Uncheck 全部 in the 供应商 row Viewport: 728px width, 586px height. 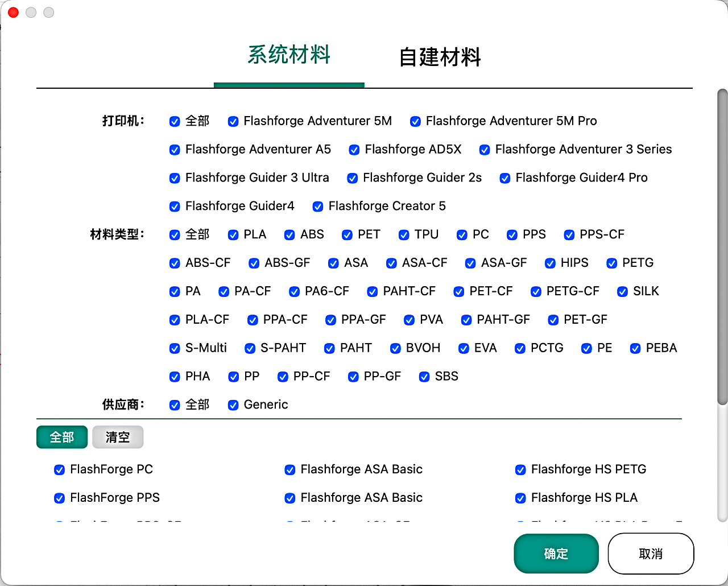point(175,406)
